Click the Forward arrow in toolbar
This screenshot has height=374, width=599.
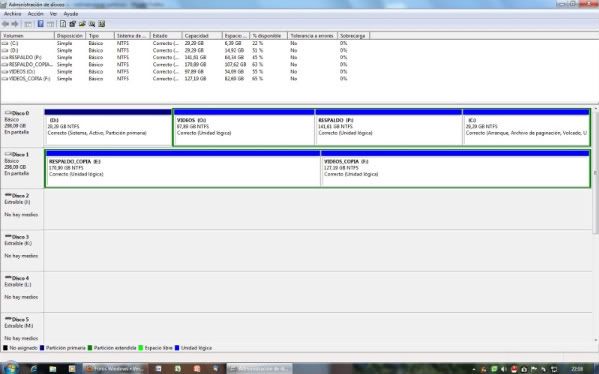coord(15,24)
